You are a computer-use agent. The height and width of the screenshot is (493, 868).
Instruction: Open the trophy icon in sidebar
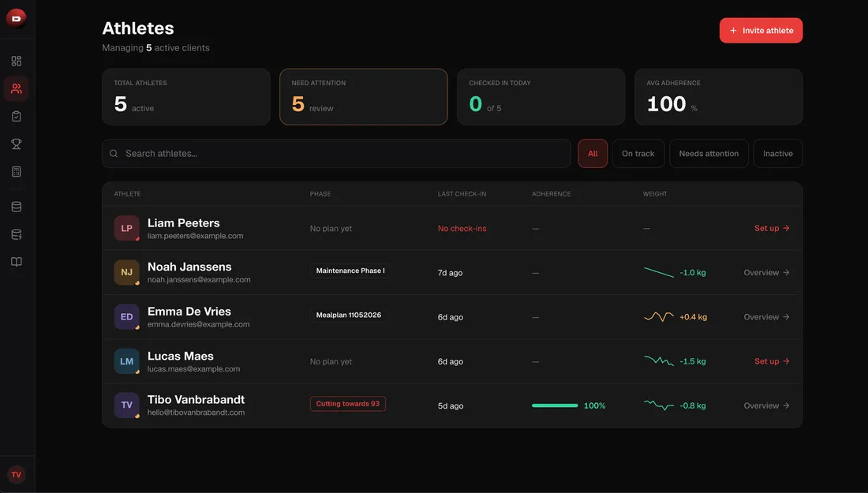17,144
